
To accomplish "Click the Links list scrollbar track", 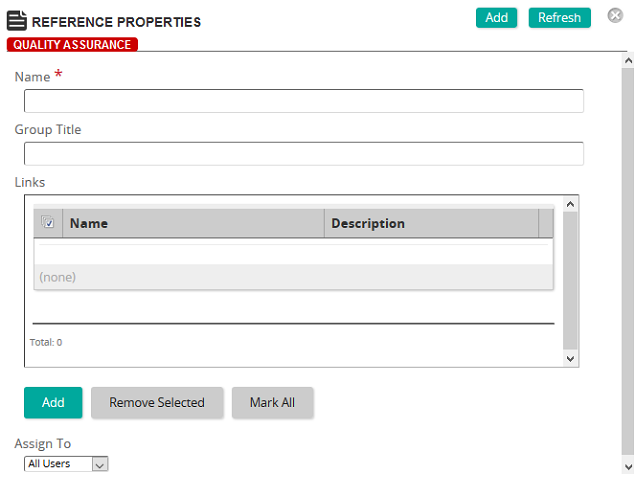I will pos(570,280).
